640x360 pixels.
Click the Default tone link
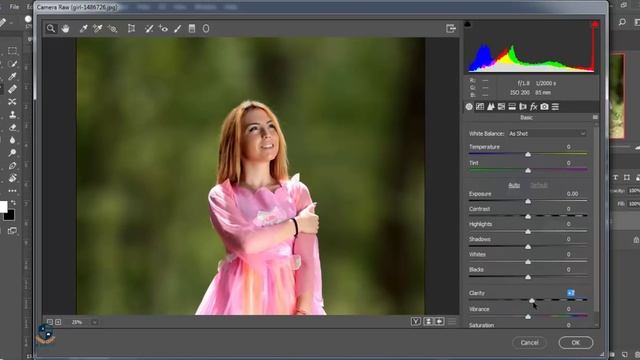(539, 185)
